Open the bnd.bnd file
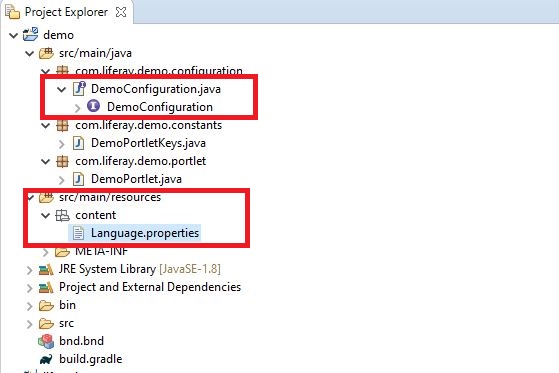Screen dimensions: 559x373 tap(82, 341)
